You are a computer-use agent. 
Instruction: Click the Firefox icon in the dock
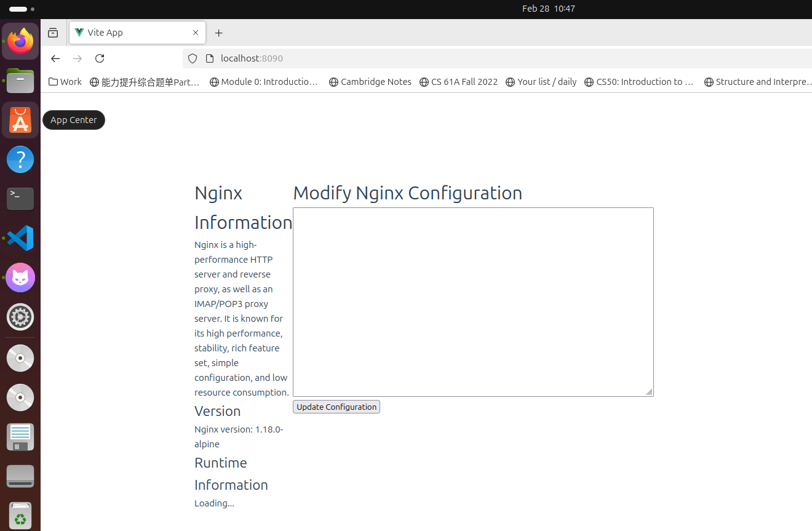[x=20, y=41]
